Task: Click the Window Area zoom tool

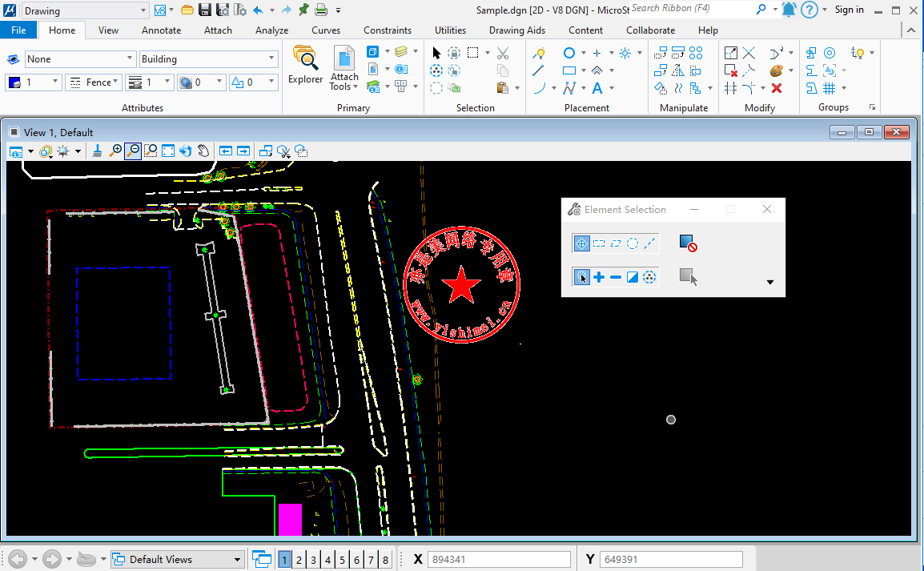Action: (151, 151)
